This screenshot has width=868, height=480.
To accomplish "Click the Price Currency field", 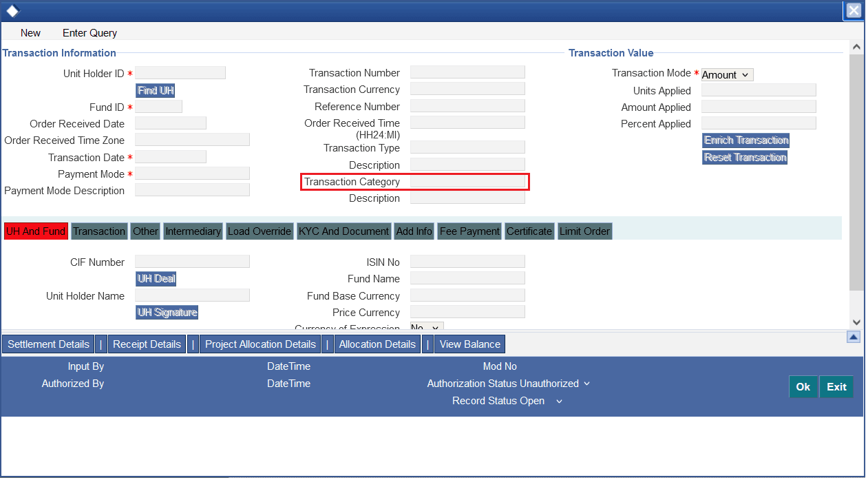I will click(x=467, y=312).
